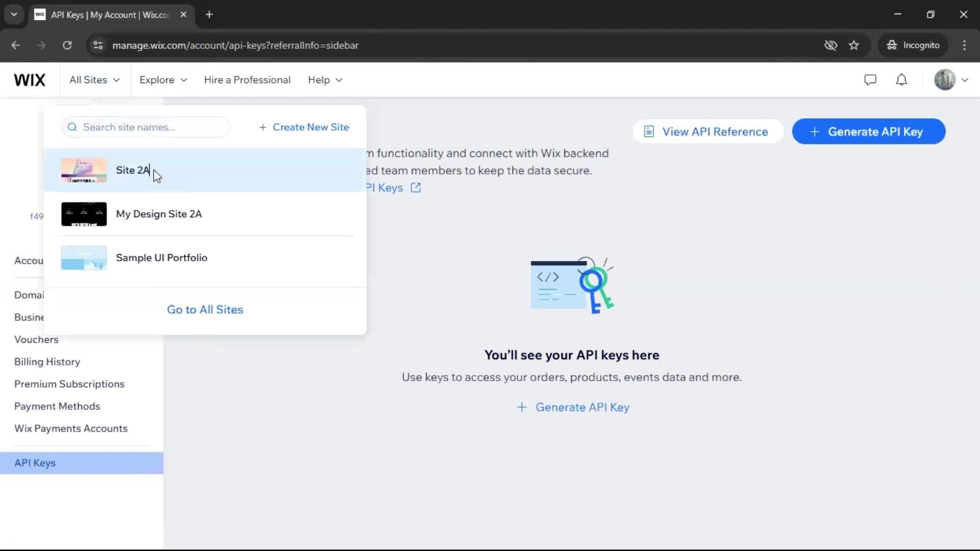Click the address bar URL
The image size is (980, 551).
235,45
